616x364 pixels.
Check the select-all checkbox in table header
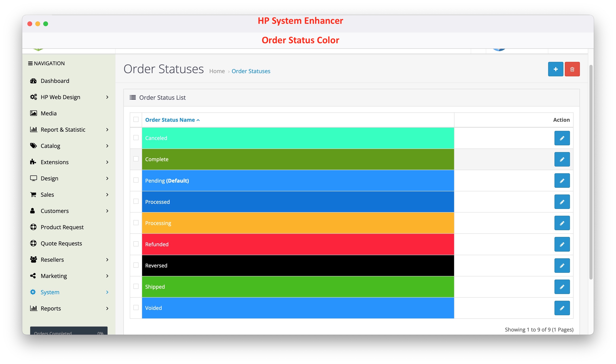click(136, 120)
